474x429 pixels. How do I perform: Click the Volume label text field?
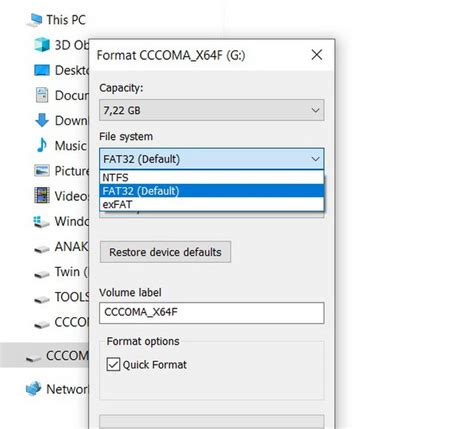click(212, 313)
